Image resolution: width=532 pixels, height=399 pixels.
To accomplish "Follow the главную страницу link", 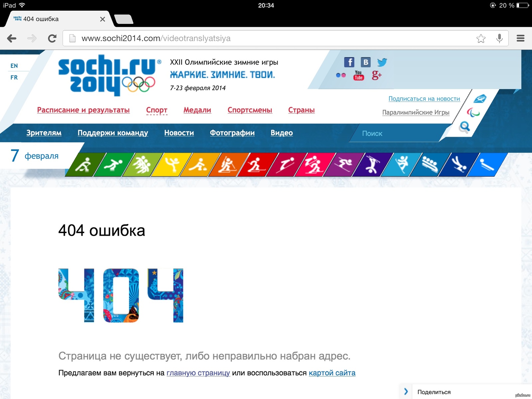I will point(198,373).
